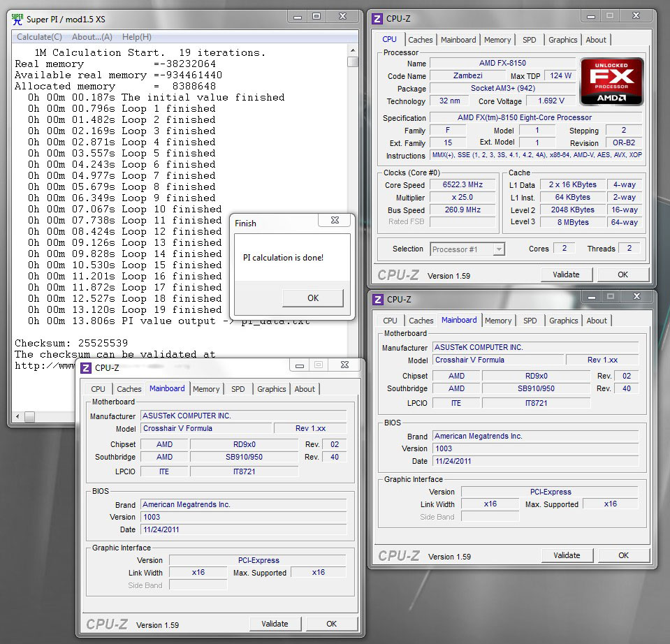Click the Z logo of the right Mainboard CPU-Z window
The width and height of the screenshot is (670, 644).
378,300
